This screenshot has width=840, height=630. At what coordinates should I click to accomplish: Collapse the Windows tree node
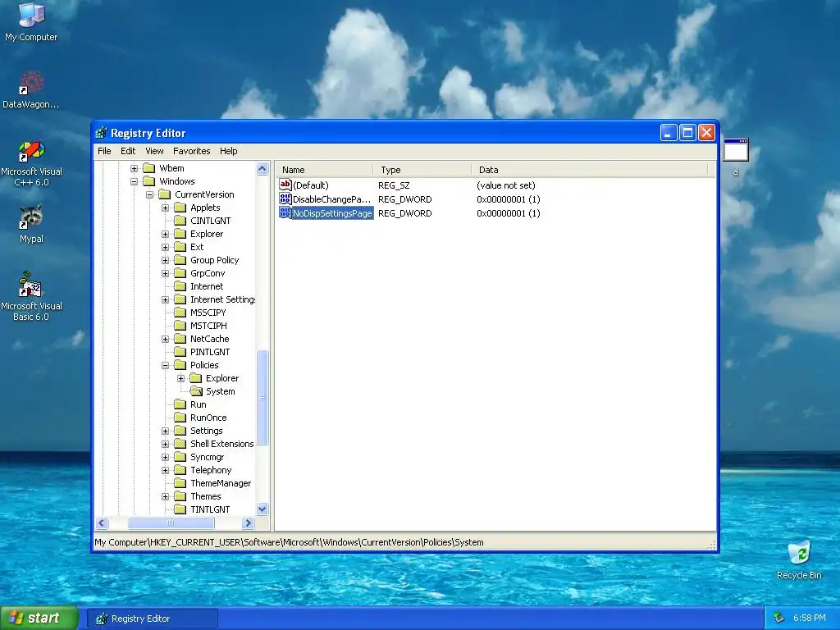[x=134, y=181]
